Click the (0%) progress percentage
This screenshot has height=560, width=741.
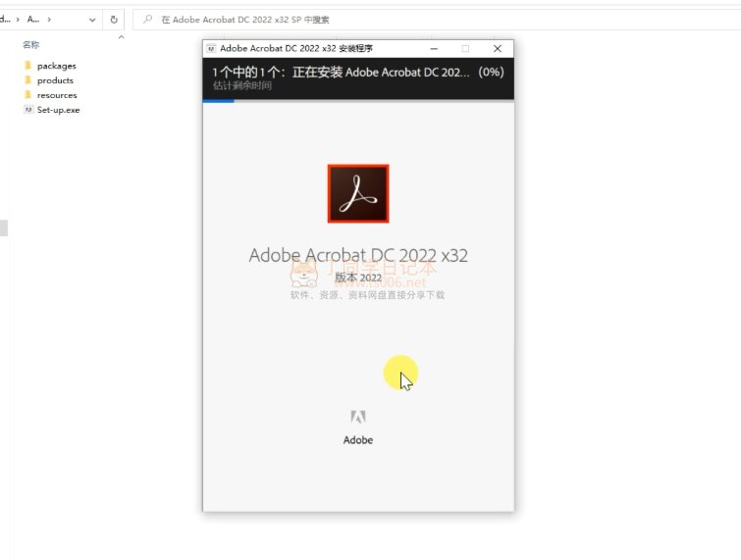[491, 72]
